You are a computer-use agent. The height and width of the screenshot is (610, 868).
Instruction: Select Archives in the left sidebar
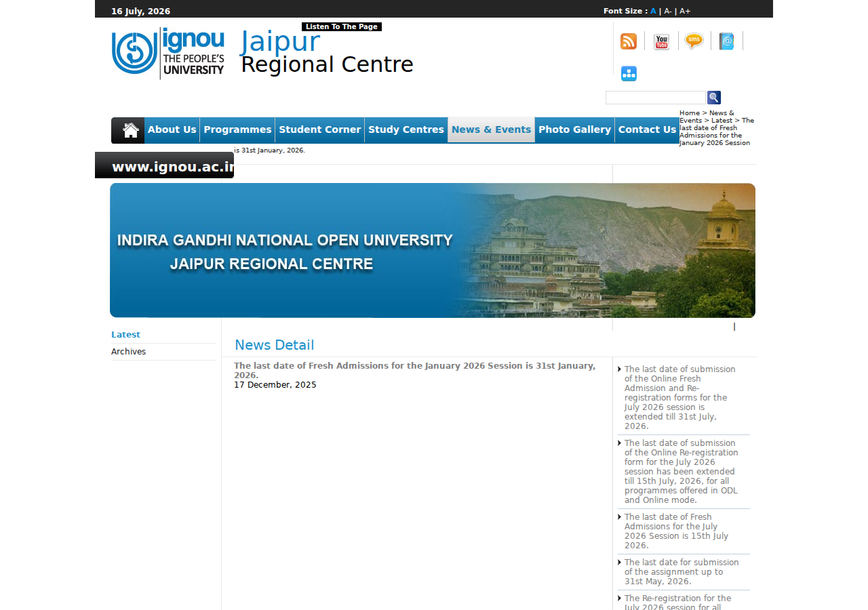(x=129, y=352)
